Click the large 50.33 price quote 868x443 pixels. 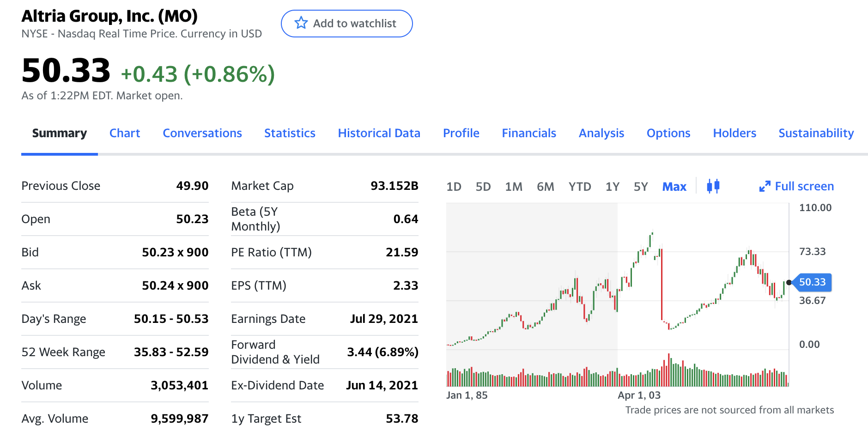pos(66,71)
